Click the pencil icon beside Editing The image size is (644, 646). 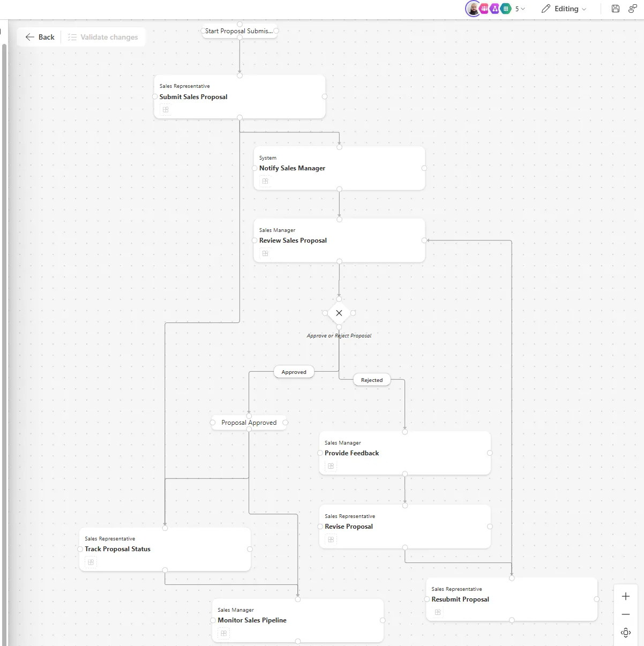click(x=546, y=9)
